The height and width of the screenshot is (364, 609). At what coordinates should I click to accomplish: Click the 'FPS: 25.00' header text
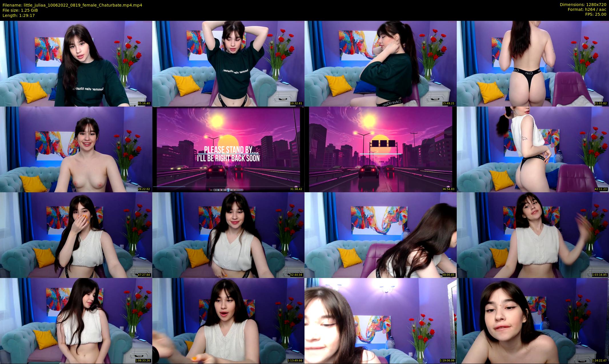596,14
